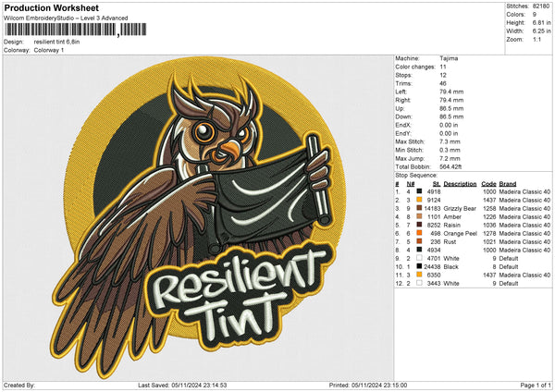
Task: Click the 'N#' column header
Action: click(x=411, y=184)
